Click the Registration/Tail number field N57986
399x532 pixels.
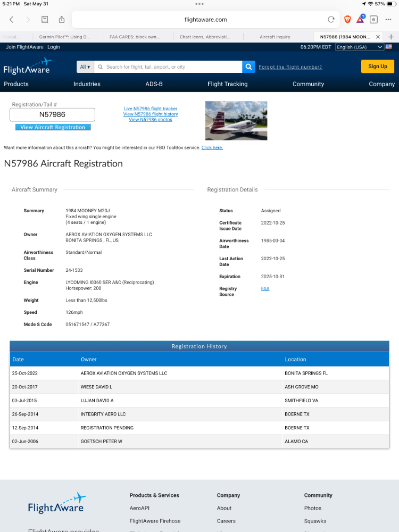pos(52,115)
